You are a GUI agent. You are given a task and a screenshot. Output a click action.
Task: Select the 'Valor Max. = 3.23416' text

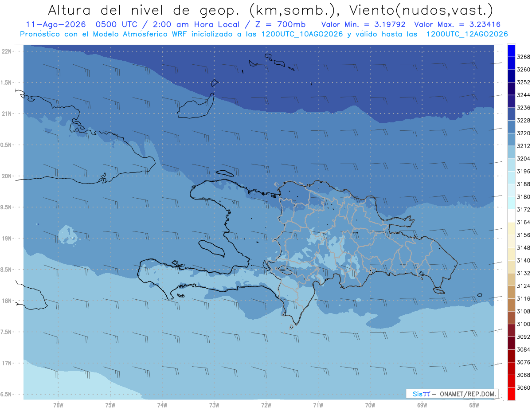click(x=458, y=25)
